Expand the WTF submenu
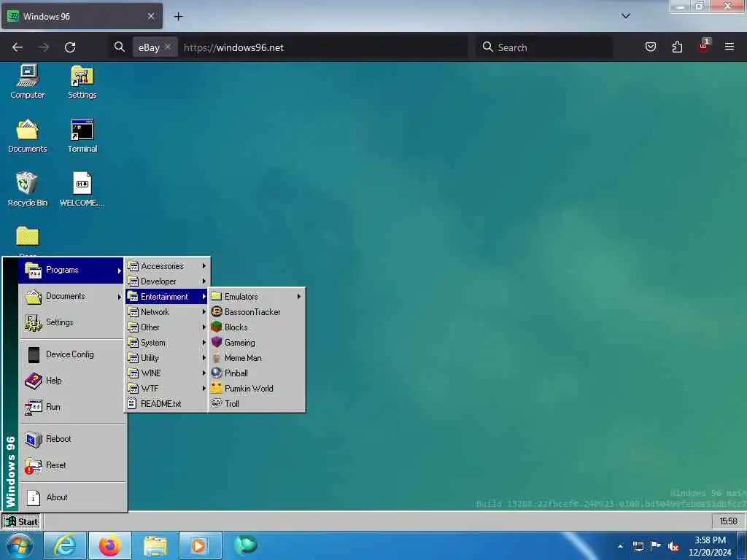 pyautogui.click(x=166, y=388)
